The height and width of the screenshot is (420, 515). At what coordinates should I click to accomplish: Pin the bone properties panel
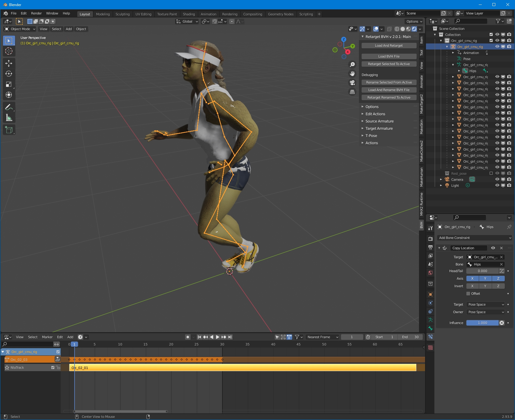point(509,227)
